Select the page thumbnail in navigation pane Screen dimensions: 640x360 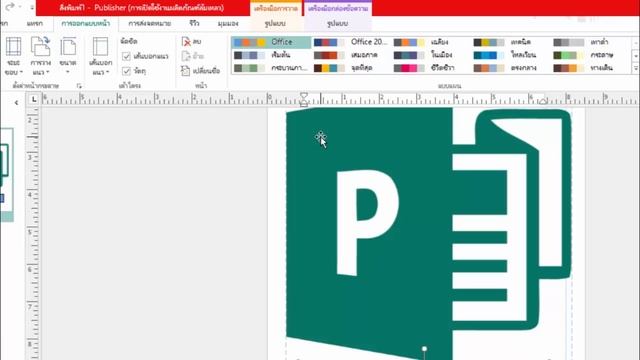[x=6, y=174]
